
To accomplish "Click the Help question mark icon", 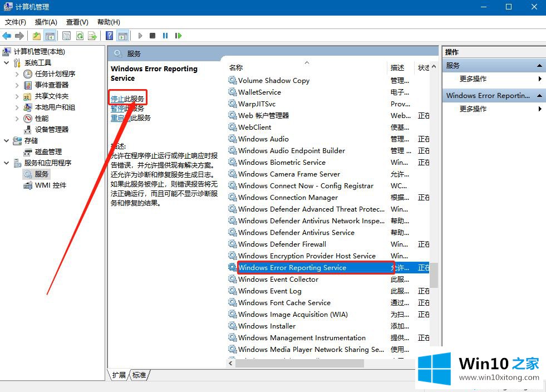I will (109, 36).
